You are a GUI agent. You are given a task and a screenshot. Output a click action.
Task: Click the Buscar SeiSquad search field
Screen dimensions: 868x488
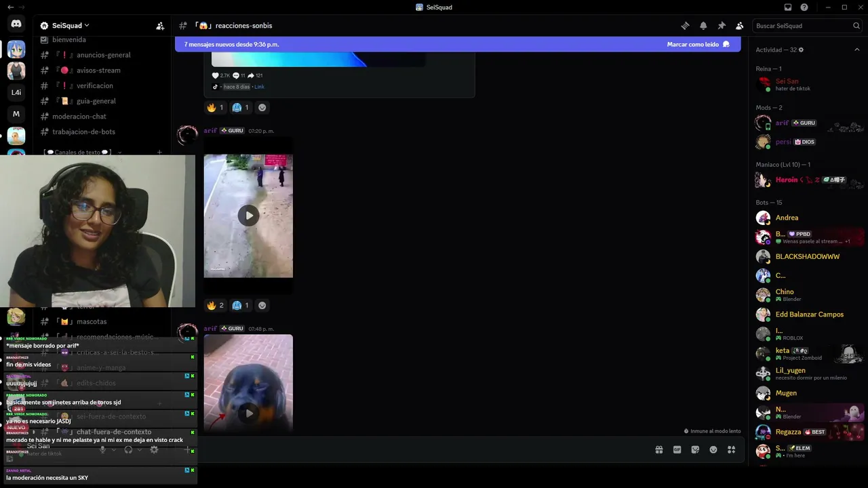coord(807,26)
